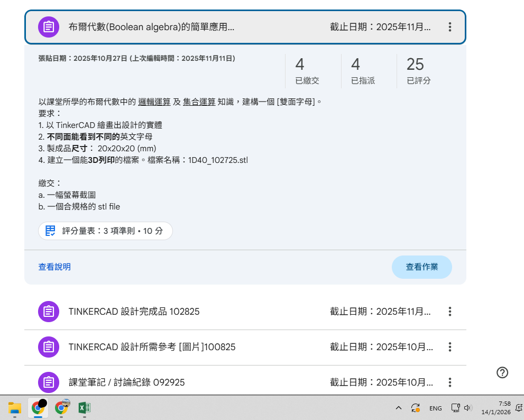Click the Boolean algebra assignment icon

pyautogui.click(x=48, y=27)
